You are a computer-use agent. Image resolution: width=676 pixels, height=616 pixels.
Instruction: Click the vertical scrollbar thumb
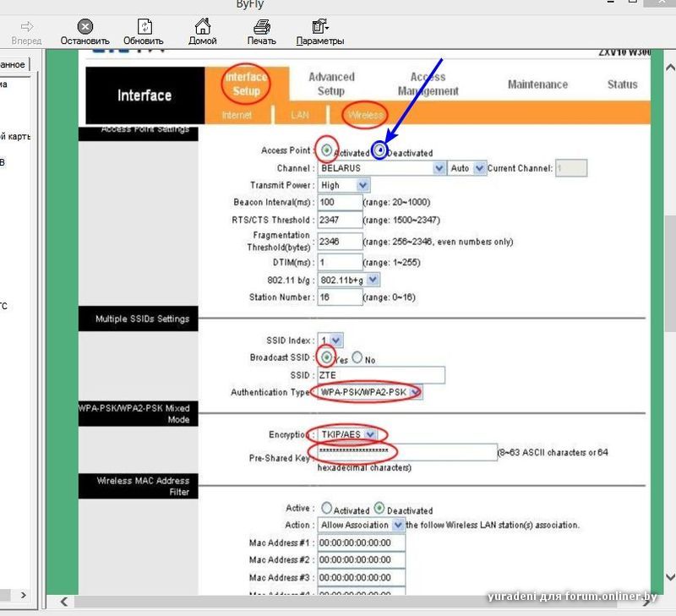coord(670,273)
